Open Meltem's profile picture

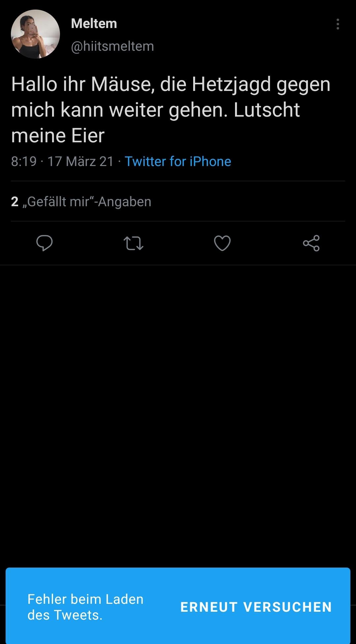[35, 34]
